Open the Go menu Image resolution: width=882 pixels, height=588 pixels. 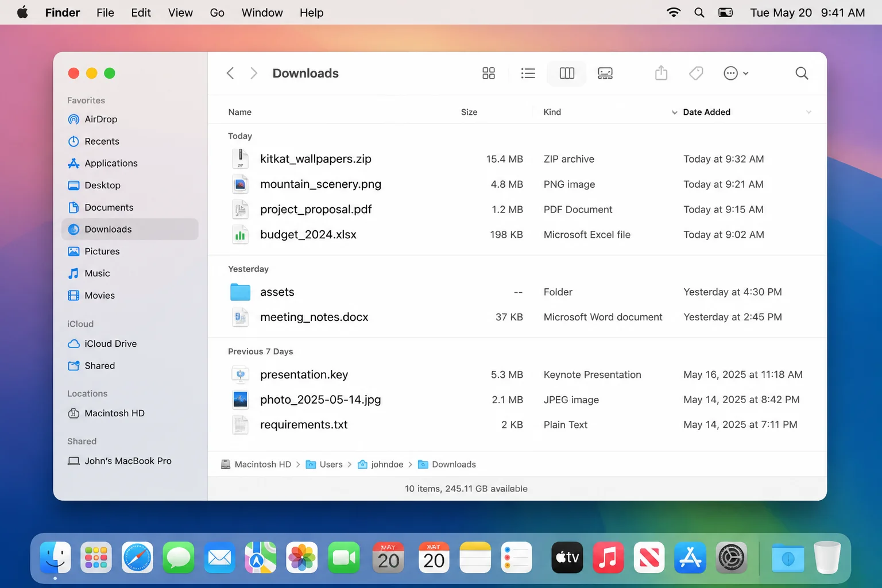tap(217, 13)
